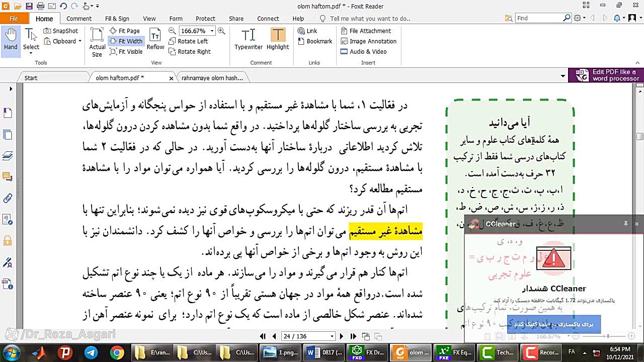Open the Reflow view
The height and width of the screenshot is (362, 644).
tap(155, 40)
